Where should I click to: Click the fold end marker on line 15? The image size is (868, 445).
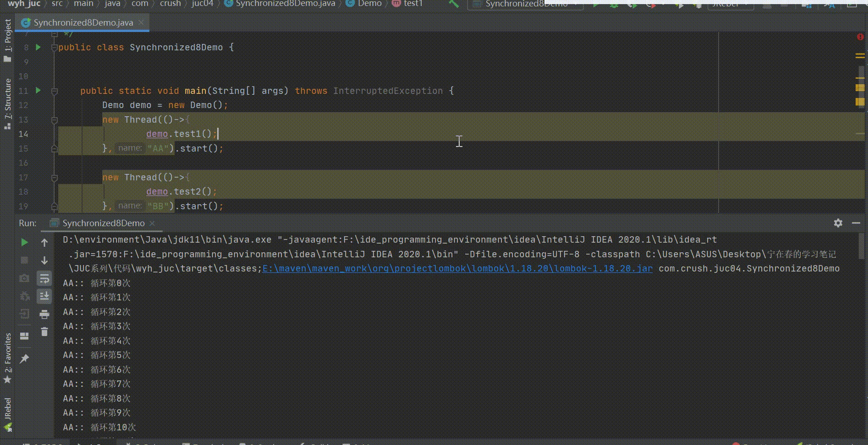coord(54,148)
